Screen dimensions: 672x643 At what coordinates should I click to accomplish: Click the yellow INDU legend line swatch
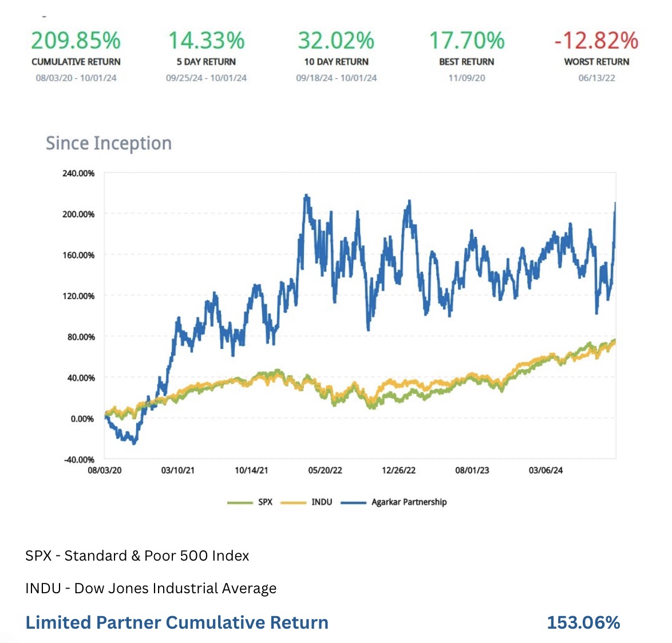pyautogui.click(x=294, y=503)
